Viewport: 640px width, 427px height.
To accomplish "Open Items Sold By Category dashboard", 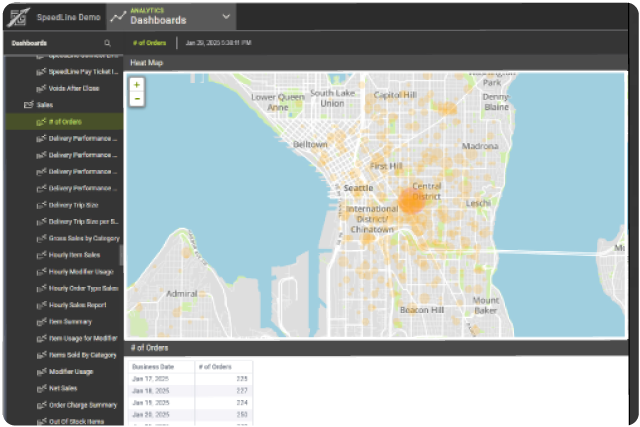I will click(x=82, y=355).
